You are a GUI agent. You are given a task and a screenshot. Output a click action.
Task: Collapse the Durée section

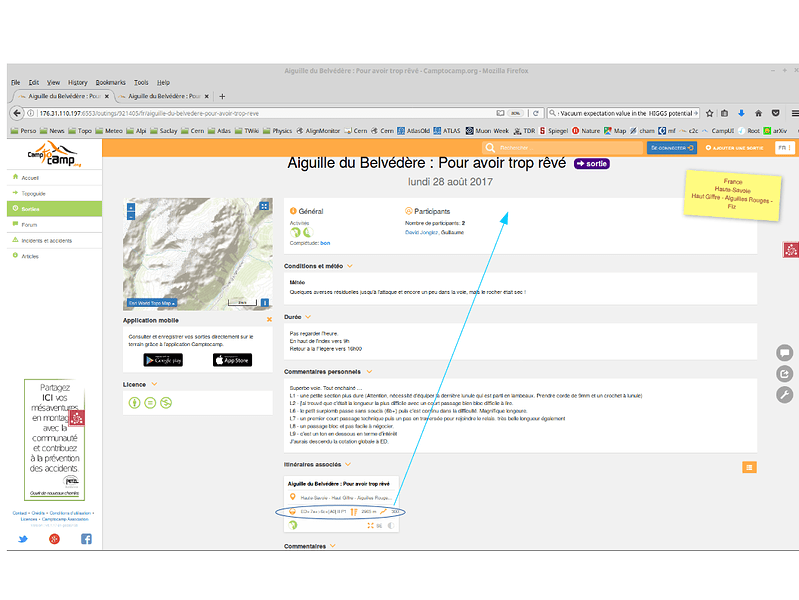(308, 317)
